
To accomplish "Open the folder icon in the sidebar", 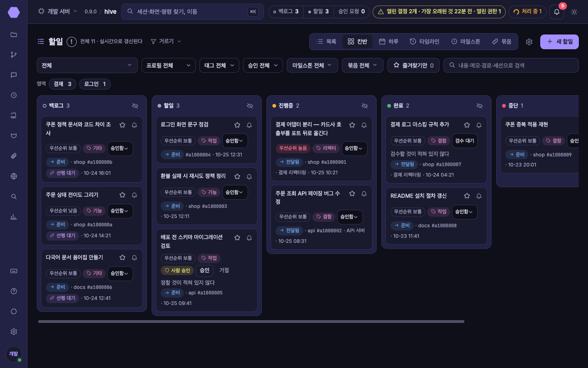I will (14, 34).
